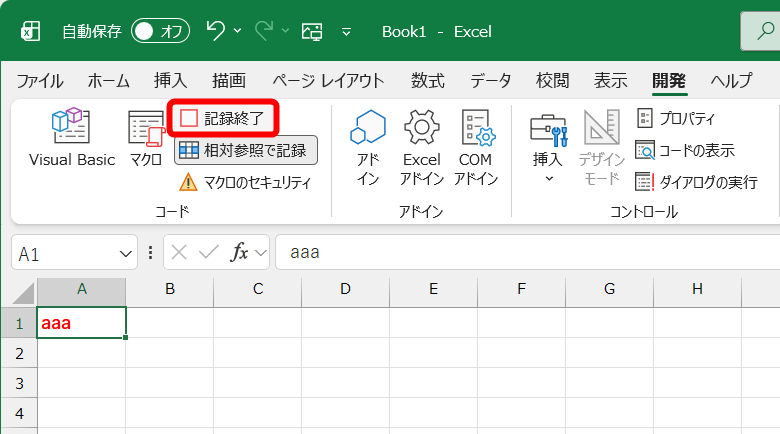This screenshot has height=434, width=780.
Task: Click the formula bar enter checkmark icon
Action: [209, 252]
